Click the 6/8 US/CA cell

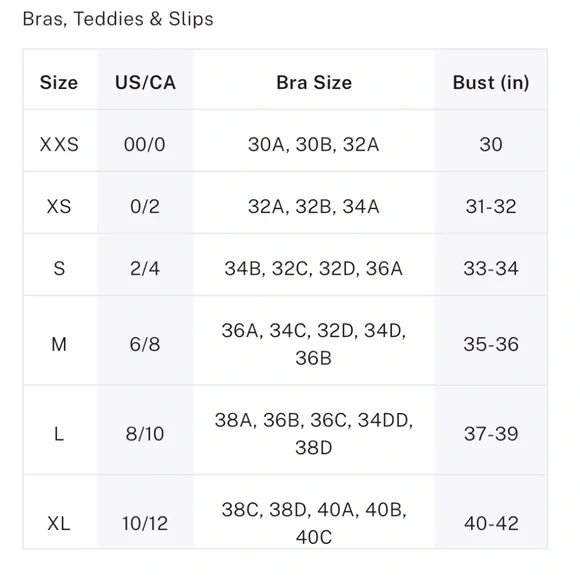[145, 344]
